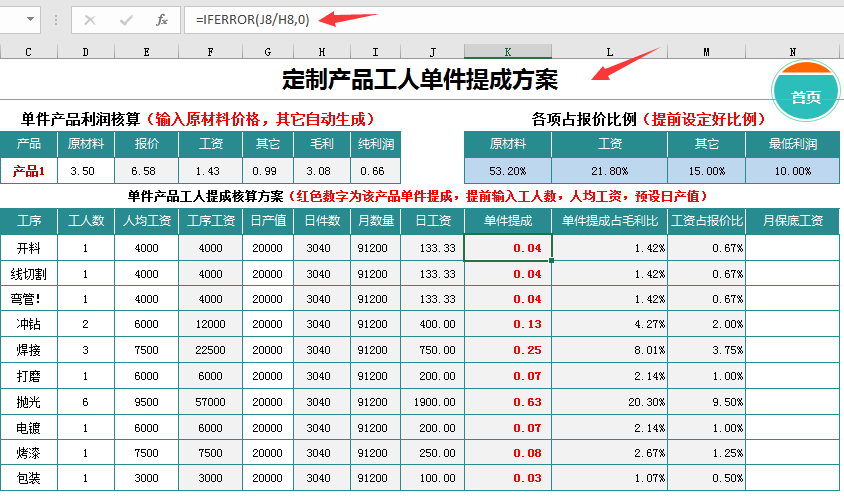Select 冲钻 process wage 12000
844x498 pixels.
pos(210,324)
